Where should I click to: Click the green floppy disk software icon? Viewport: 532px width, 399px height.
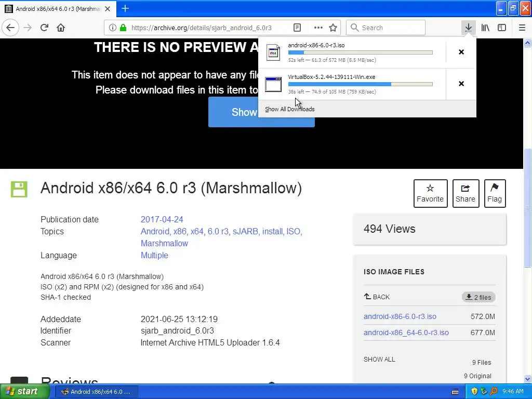[19, 189]
